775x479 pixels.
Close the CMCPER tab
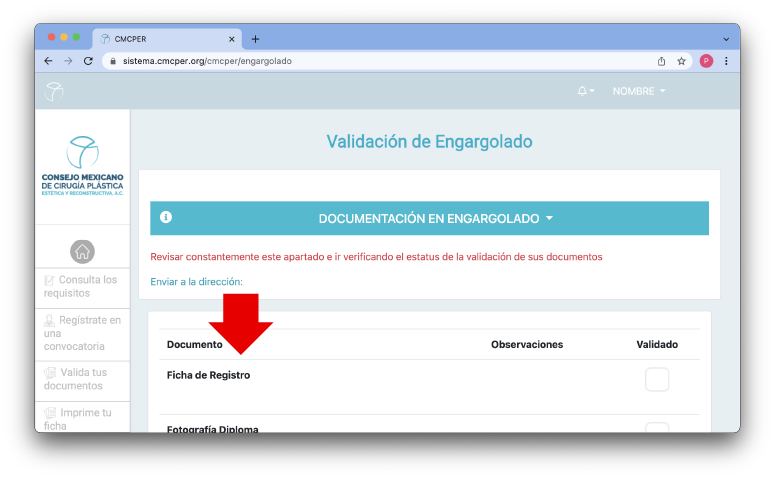(231, 39)
